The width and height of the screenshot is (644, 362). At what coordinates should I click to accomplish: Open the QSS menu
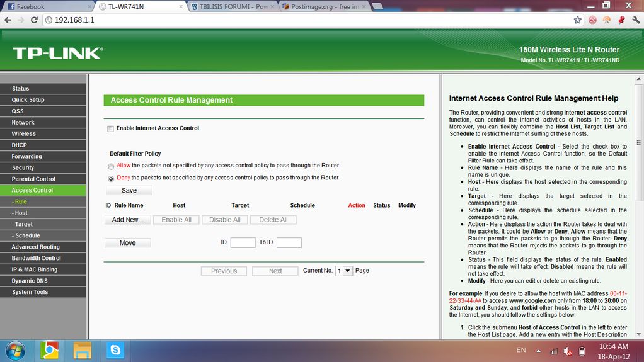(x=43, y=111)
